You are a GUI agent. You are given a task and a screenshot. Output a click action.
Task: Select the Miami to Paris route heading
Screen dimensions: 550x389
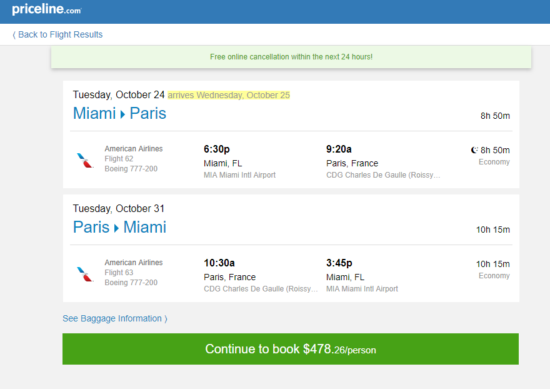tap(120, 113)
